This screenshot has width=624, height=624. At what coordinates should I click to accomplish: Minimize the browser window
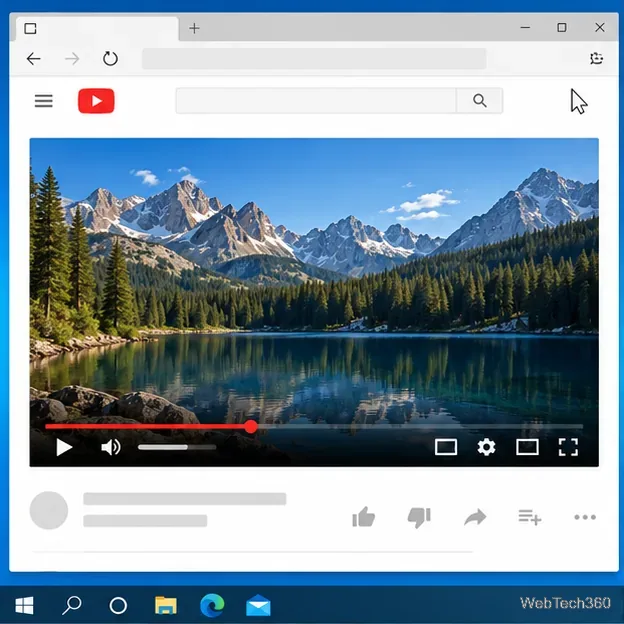click(x=525, y=27)
